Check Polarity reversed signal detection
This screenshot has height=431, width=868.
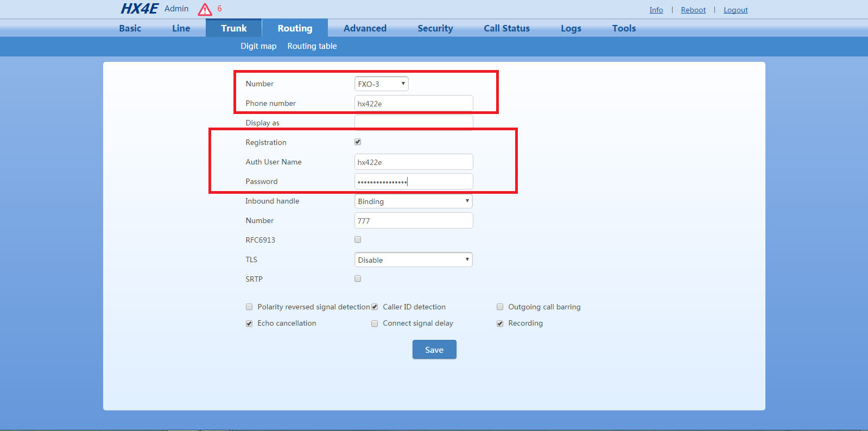[x=249, y=307]
